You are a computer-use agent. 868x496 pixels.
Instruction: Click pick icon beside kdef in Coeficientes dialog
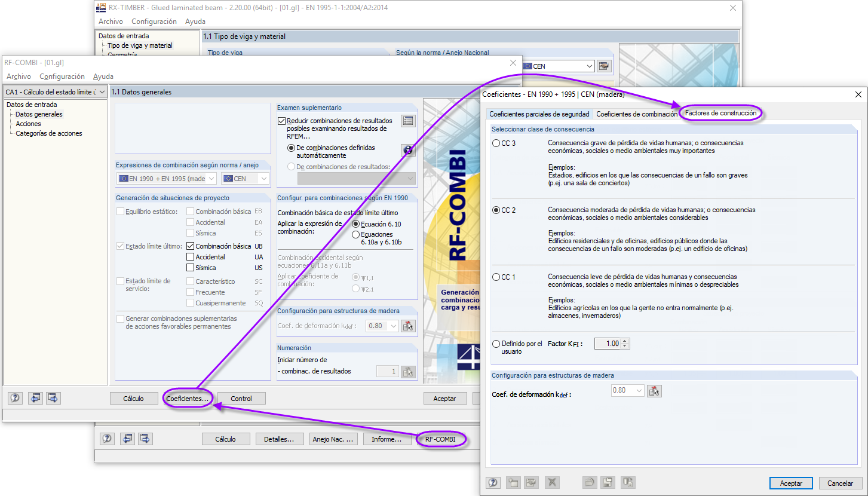point(655,391)
